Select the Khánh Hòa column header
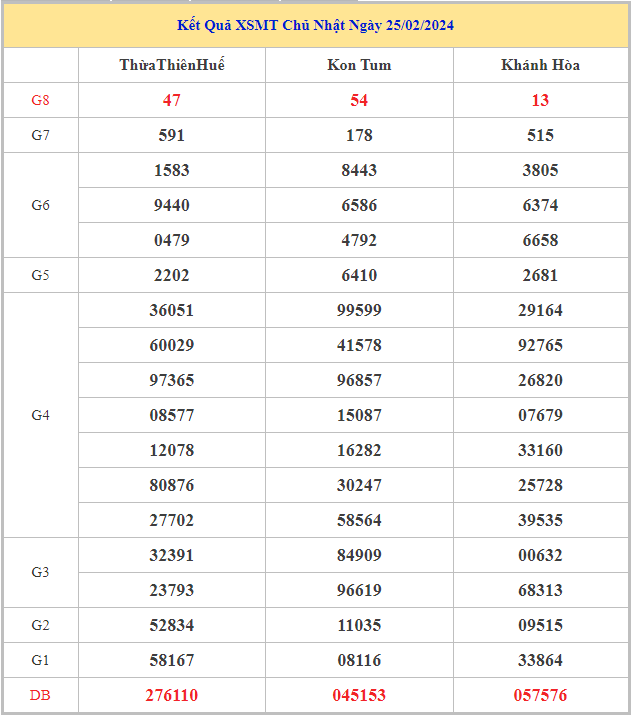 tap(540, 65)
